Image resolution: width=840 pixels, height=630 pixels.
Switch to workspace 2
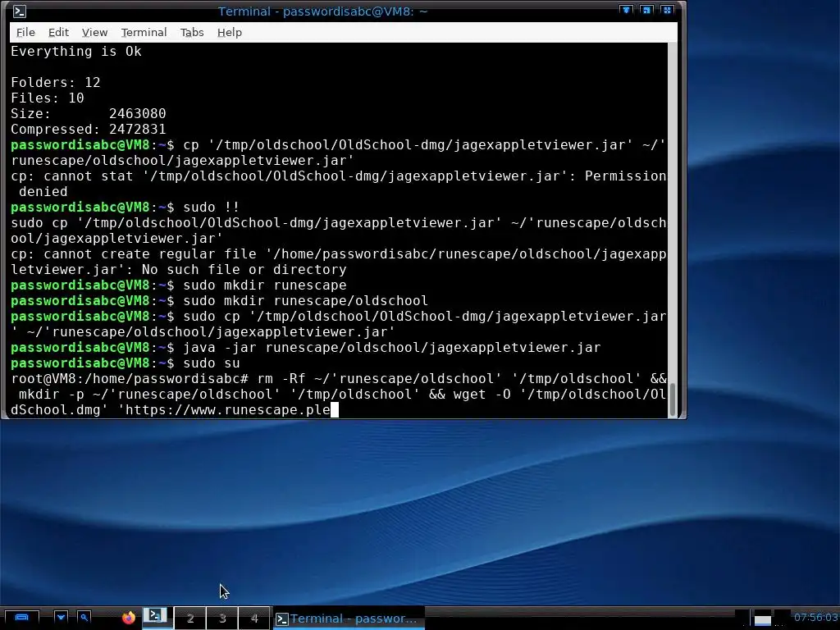[190, 619]
